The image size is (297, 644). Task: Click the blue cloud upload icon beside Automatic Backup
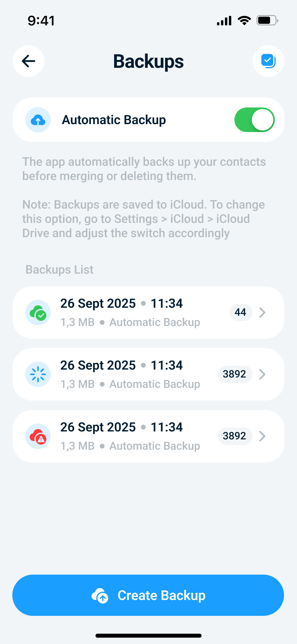[38, 120]
